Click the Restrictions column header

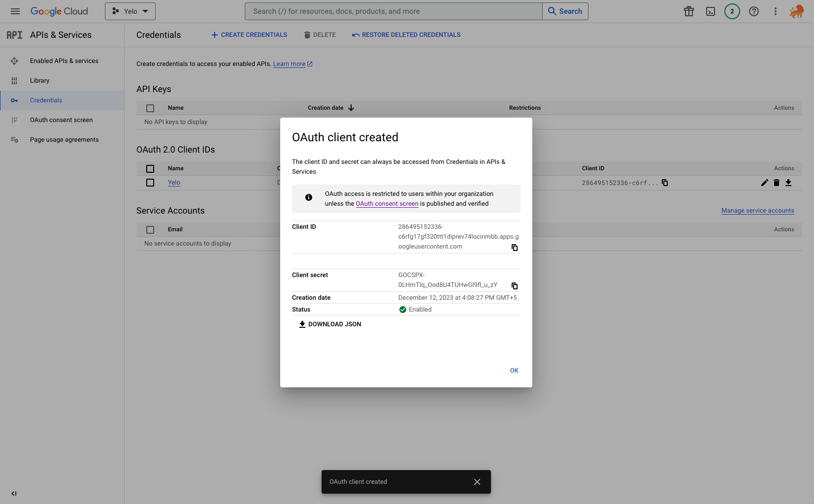525,108
